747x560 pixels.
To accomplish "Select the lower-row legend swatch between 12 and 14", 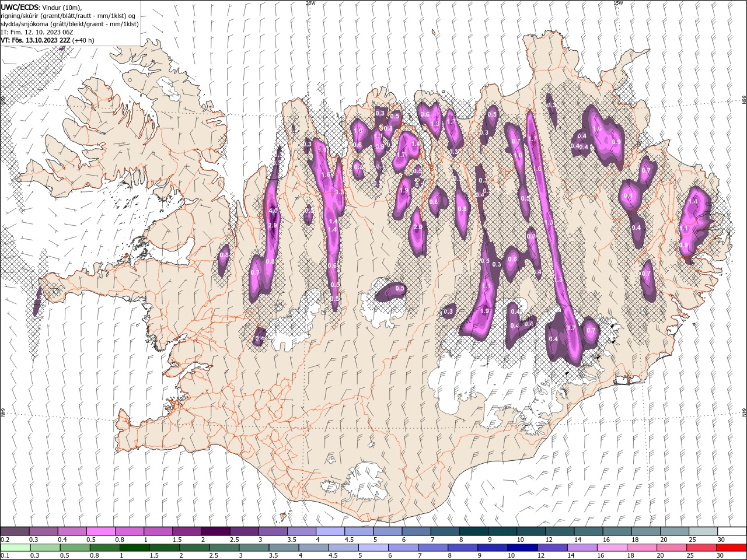I will [552, 548].
